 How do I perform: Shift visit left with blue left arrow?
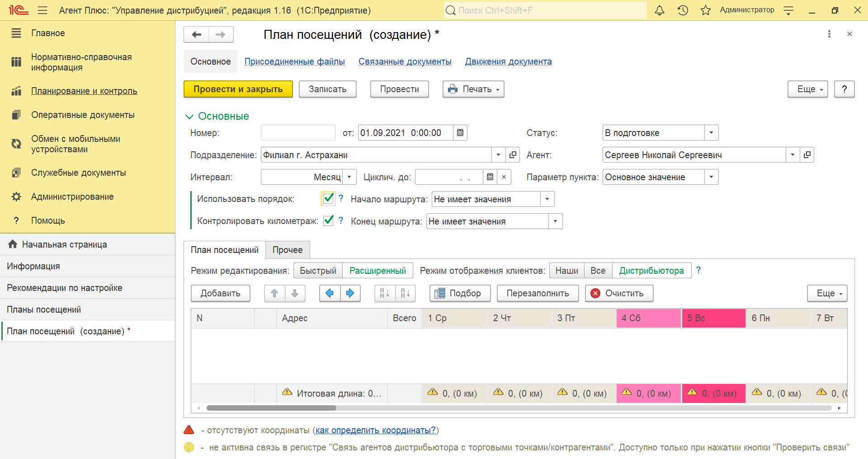(330, 293)
